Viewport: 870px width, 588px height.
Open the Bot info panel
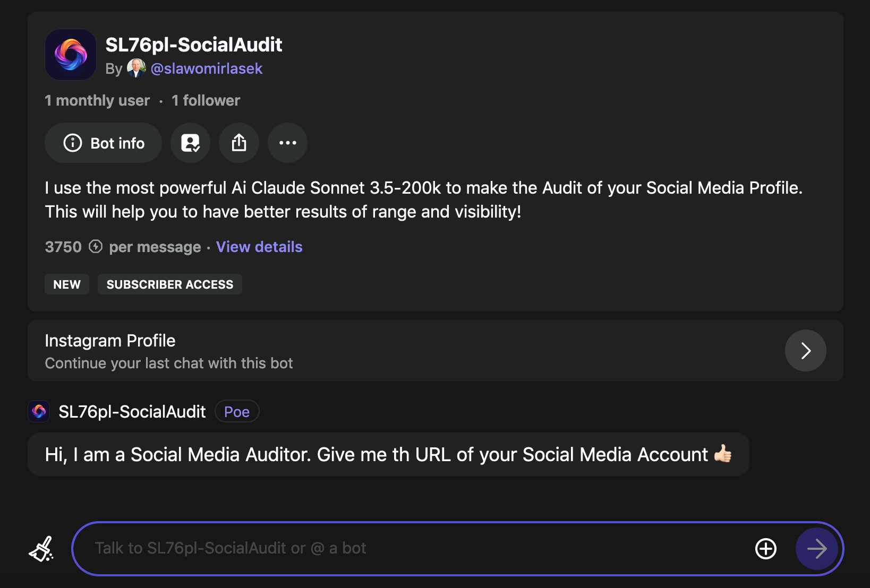click(x=103, y=143)
